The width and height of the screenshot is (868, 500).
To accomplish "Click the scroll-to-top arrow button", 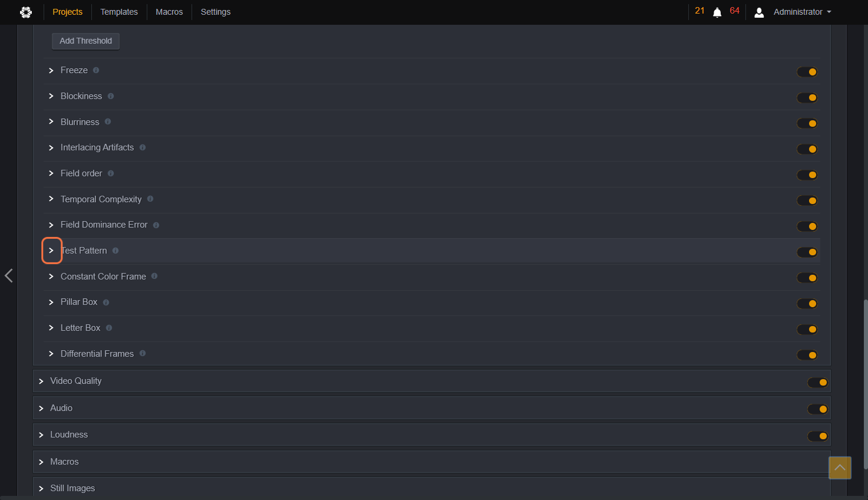I will coord(840,468).
